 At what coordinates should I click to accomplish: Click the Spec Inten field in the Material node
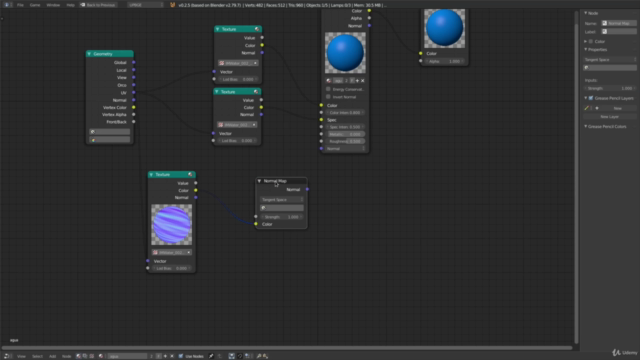345,127
